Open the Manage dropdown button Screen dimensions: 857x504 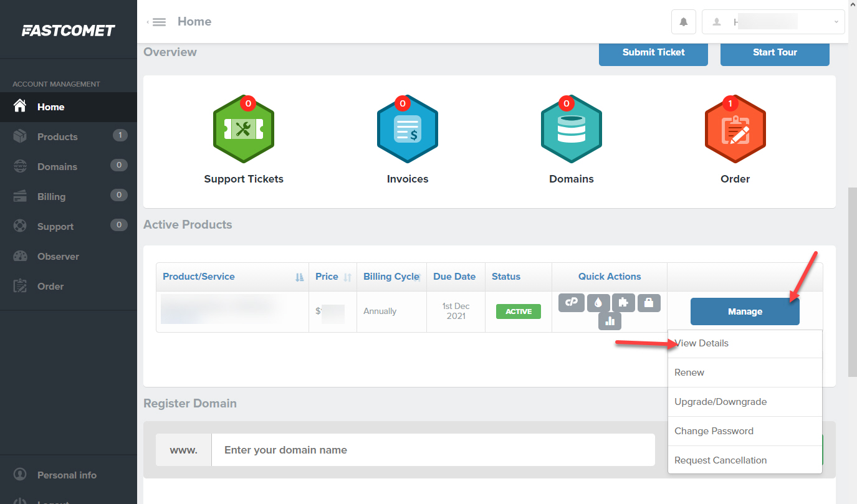click(x=745, y=311)
